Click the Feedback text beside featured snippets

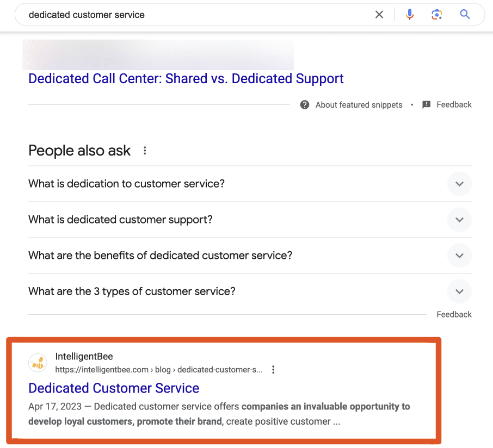pos(454,104)
